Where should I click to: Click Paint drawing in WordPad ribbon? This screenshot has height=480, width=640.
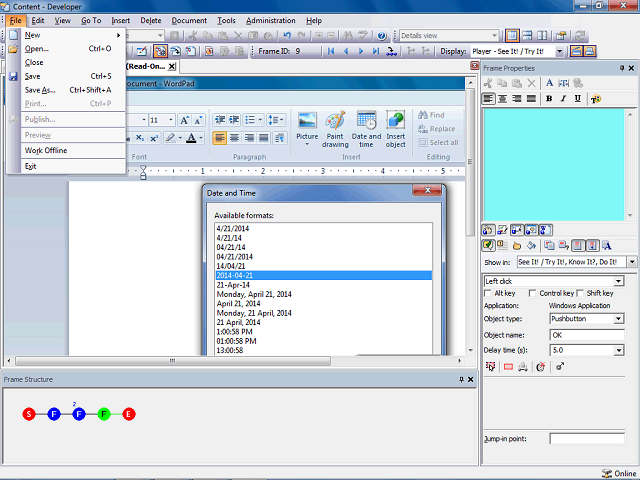point(335,130)
